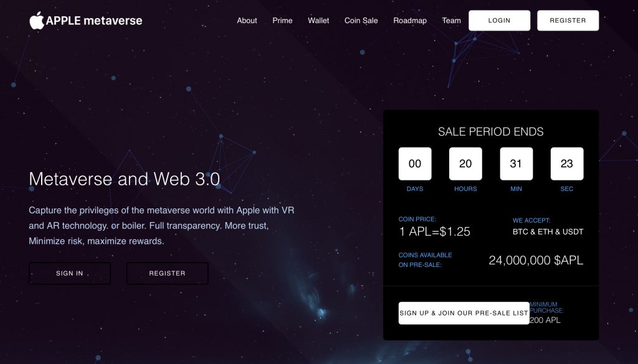
Task: Click the description paragraph about VR and AR
Action: coord(161,225)
